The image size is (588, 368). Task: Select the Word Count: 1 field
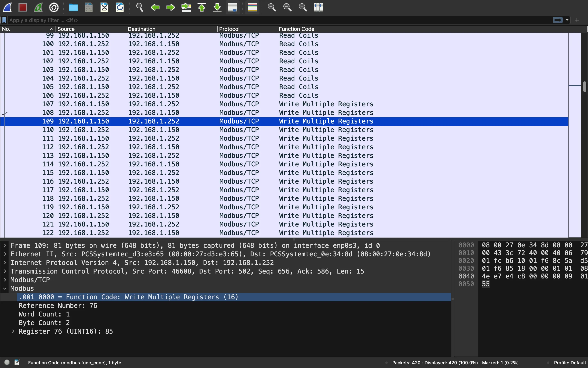44,314
